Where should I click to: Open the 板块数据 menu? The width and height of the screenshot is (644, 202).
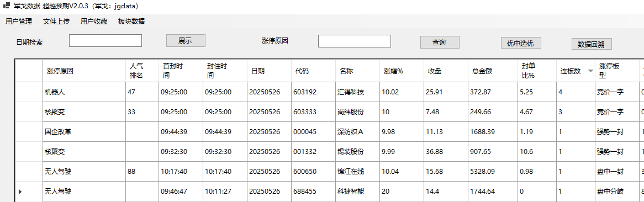point(131,22)
